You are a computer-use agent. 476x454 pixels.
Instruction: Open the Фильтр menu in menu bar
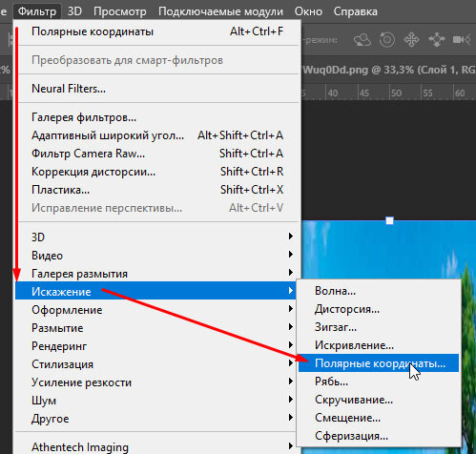tap(37, 11)
